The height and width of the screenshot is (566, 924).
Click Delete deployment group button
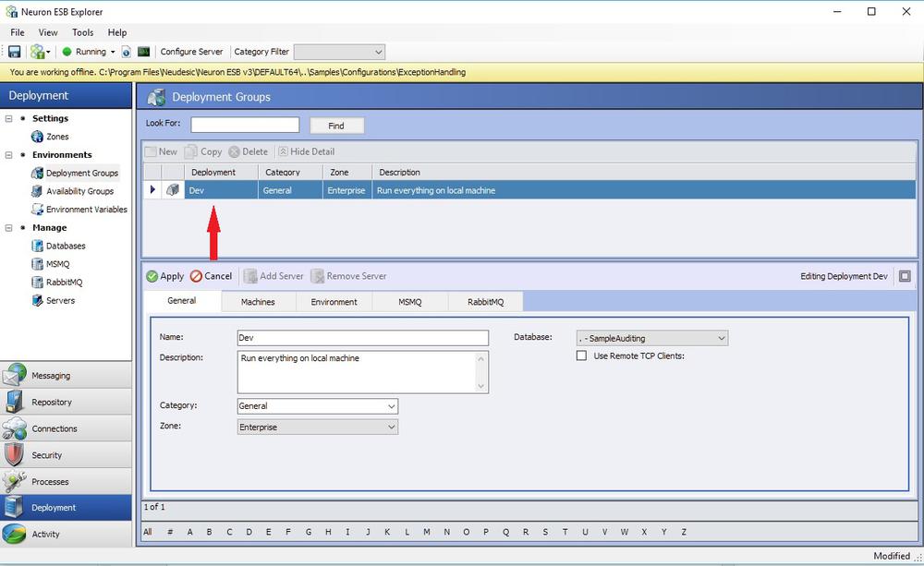point(248,152)
